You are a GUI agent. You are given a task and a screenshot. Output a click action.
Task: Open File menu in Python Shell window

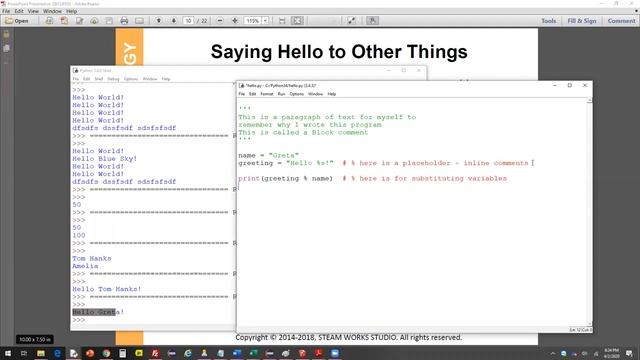76,79
